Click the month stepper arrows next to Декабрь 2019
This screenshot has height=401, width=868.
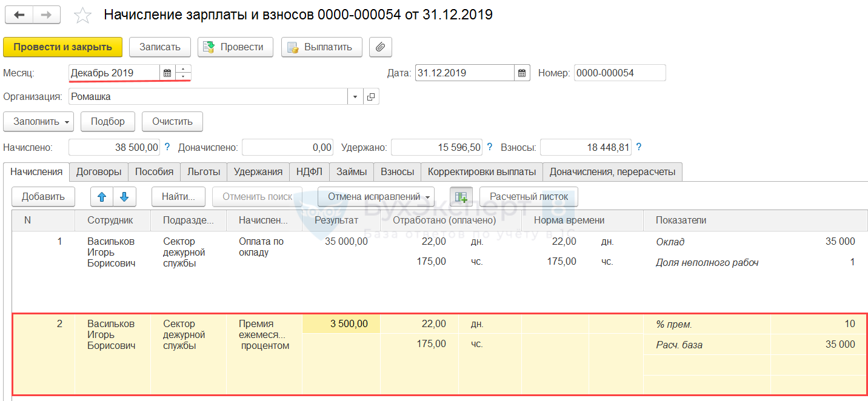click(184, 73)
